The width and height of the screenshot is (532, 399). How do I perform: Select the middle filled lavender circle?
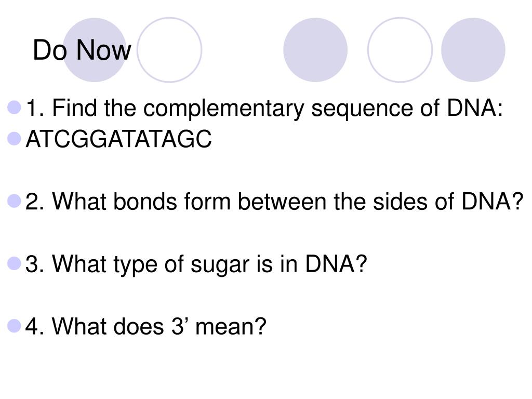point(315,50)
